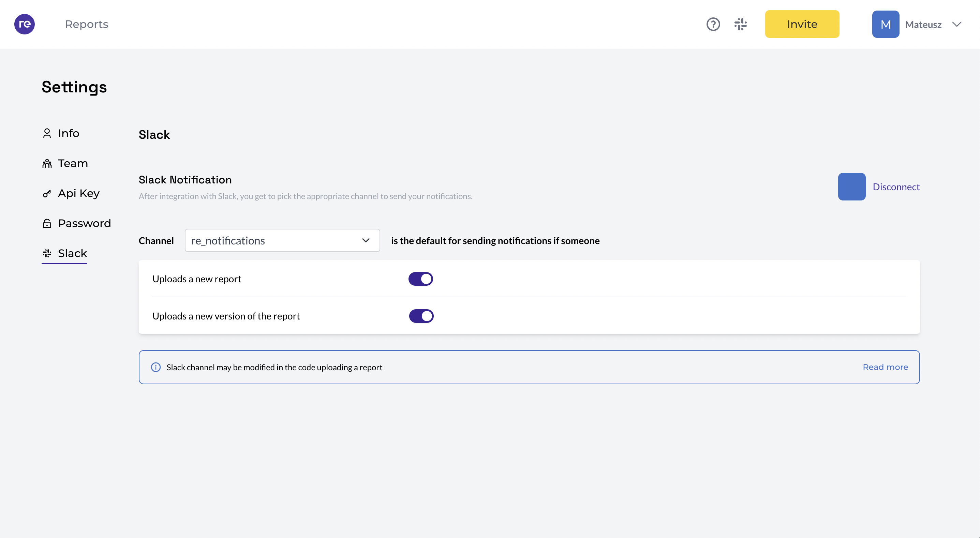
Task: Click the Api Key key icon
Action: (x=47, y=194)
